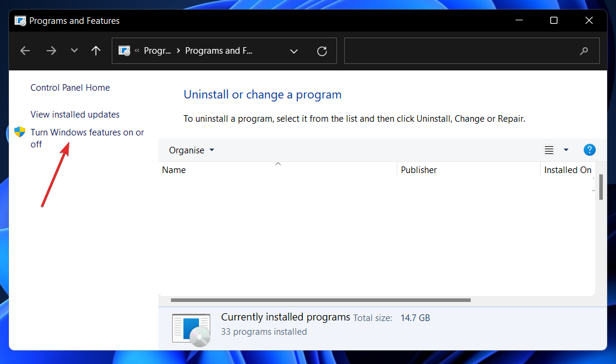
Task: Minimize the Programs and Features window
Action: [519, 20]
